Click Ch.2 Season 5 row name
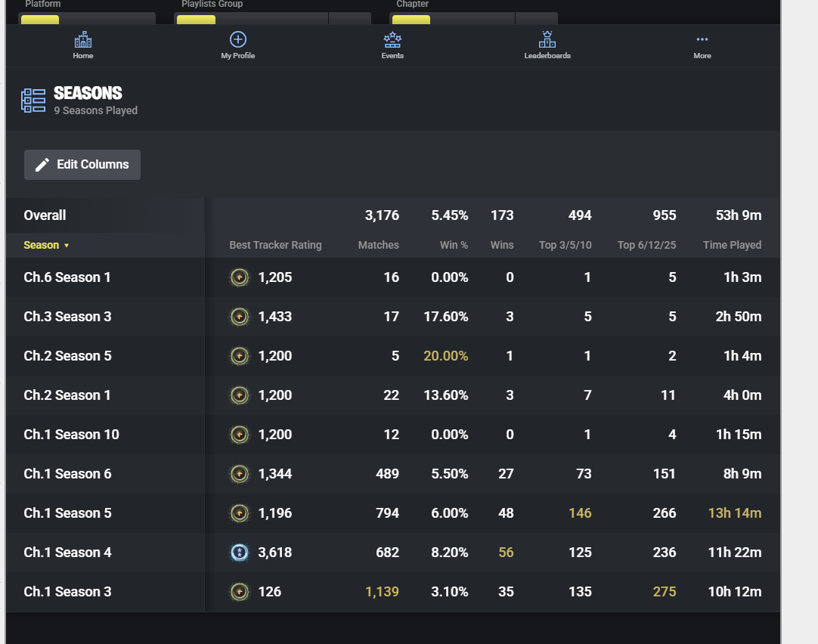The width and height of the screenshot is (818, 644). tap(67, 356)
